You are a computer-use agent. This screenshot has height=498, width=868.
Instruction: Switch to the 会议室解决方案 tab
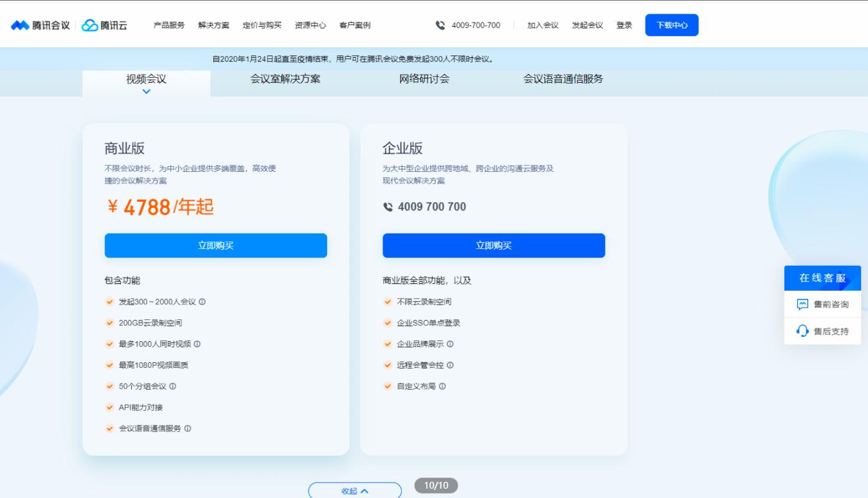point(284,80)
